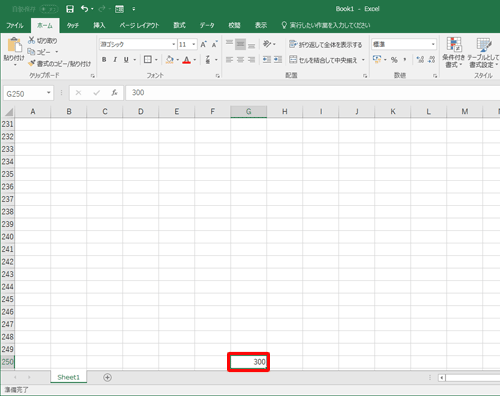
Task: Activate the Format Painter brush
Action: point(59,63)
